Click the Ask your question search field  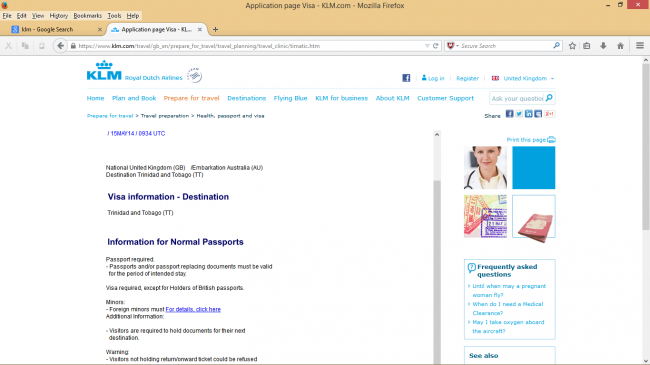point(517,98)
